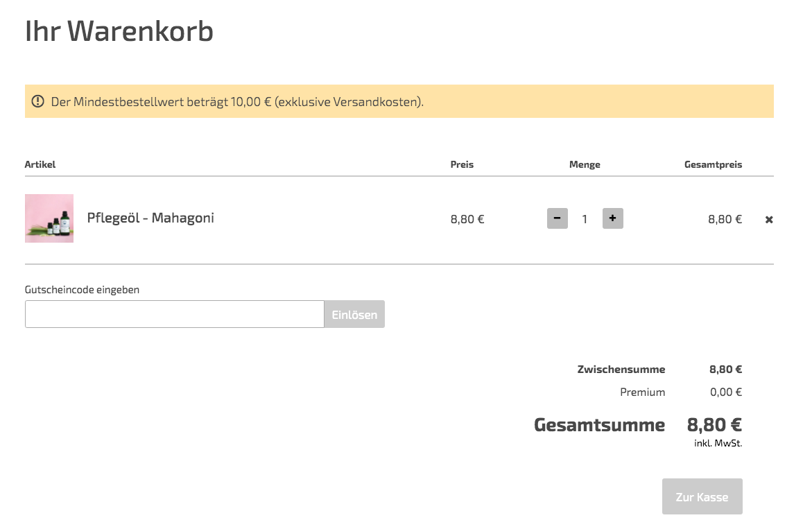Click the Pflegeöl product thumbnail image
The width and height of the screenshot is (812, 529).
pos(49,218)
